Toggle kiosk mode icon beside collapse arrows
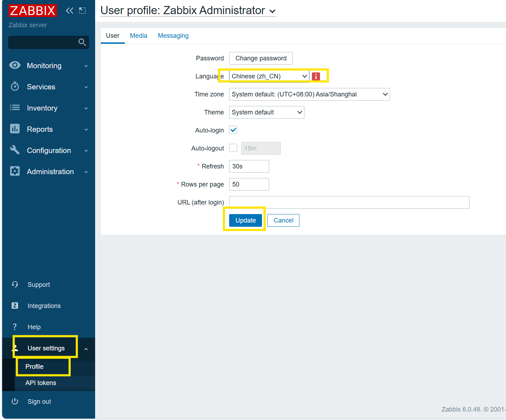 [82, 11]
